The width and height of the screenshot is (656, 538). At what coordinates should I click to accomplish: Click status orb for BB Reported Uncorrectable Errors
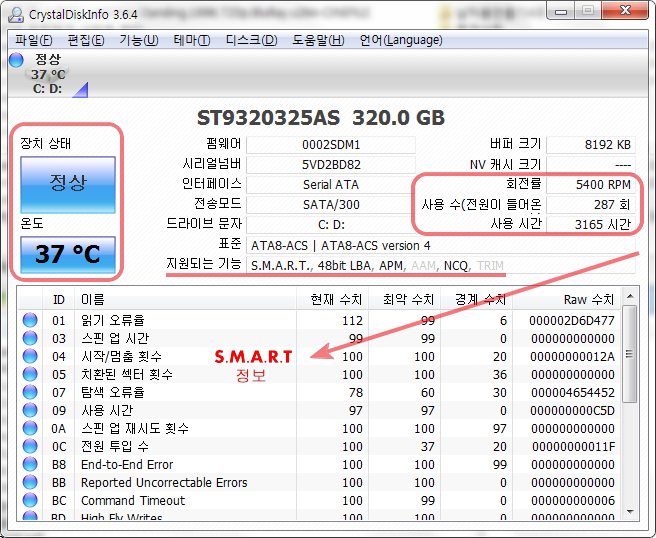pos(30,482)
